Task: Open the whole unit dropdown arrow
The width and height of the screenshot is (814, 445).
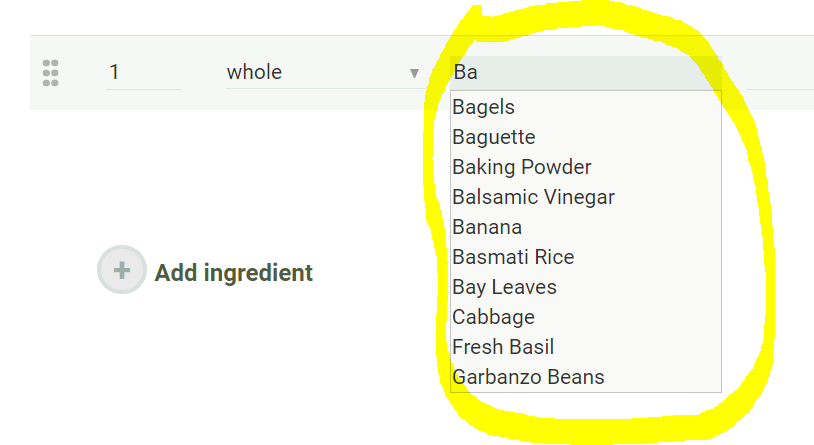Action: [x=414, y=73]
